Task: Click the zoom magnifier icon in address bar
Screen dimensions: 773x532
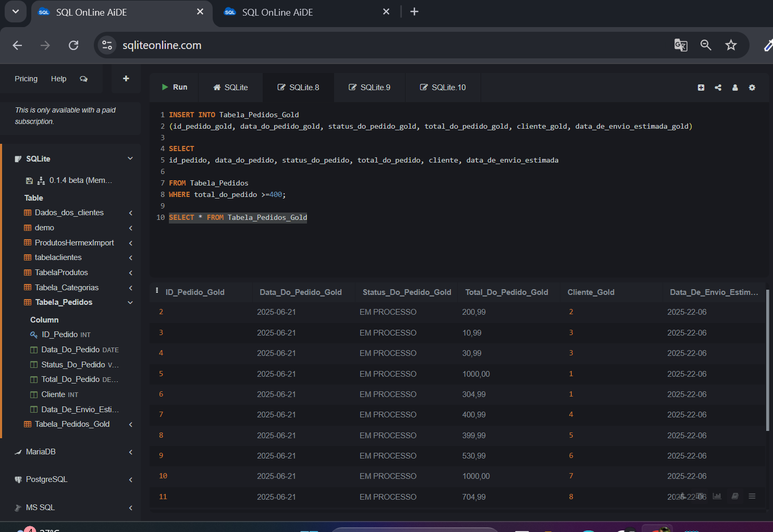Action: pyautogui.click(x=706, y=45)
